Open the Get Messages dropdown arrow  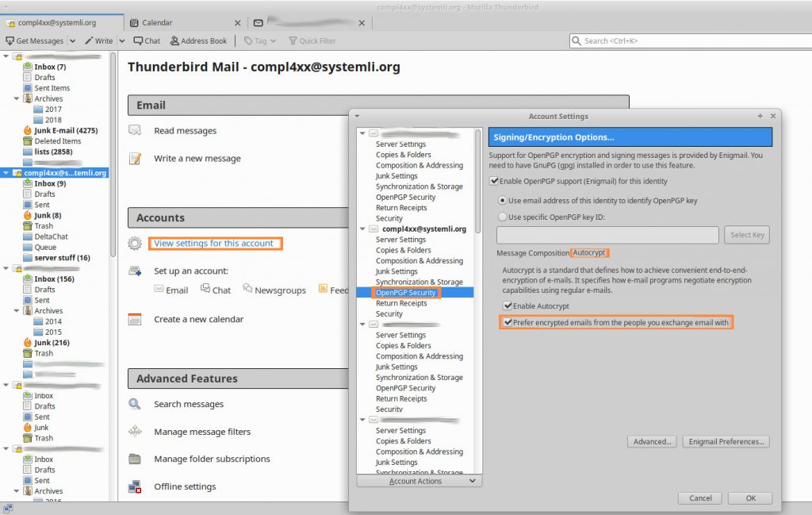point(72,41)
